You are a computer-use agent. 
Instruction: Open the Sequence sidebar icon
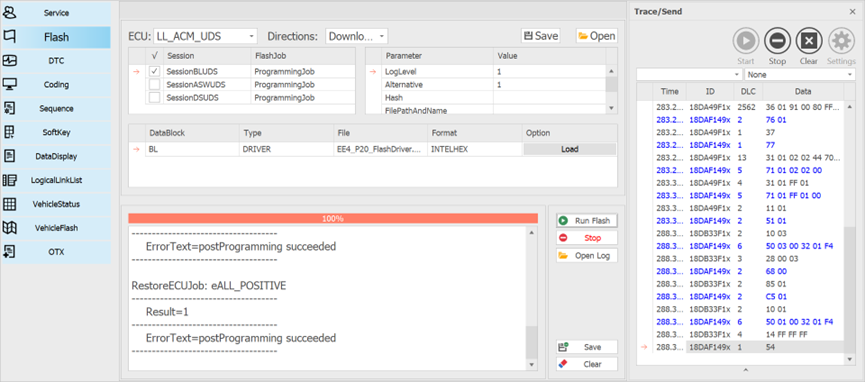tap(10, 108)
